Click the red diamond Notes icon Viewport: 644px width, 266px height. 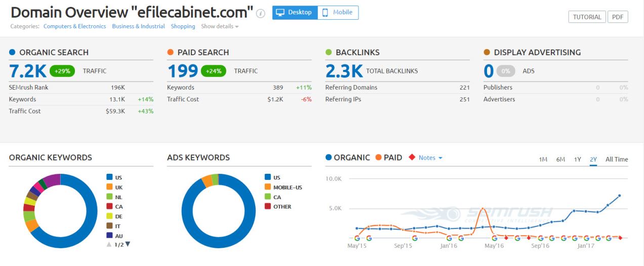coord(411,158)
